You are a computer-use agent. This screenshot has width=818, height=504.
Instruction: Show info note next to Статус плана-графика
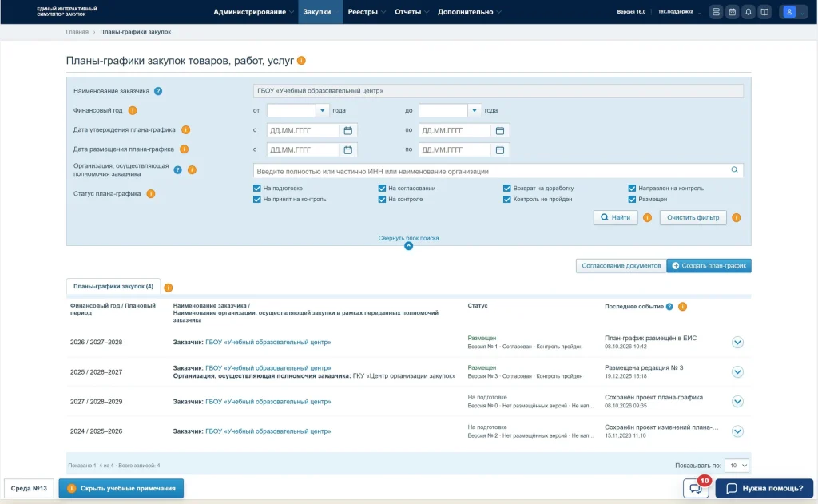click(x=151, y=194)
